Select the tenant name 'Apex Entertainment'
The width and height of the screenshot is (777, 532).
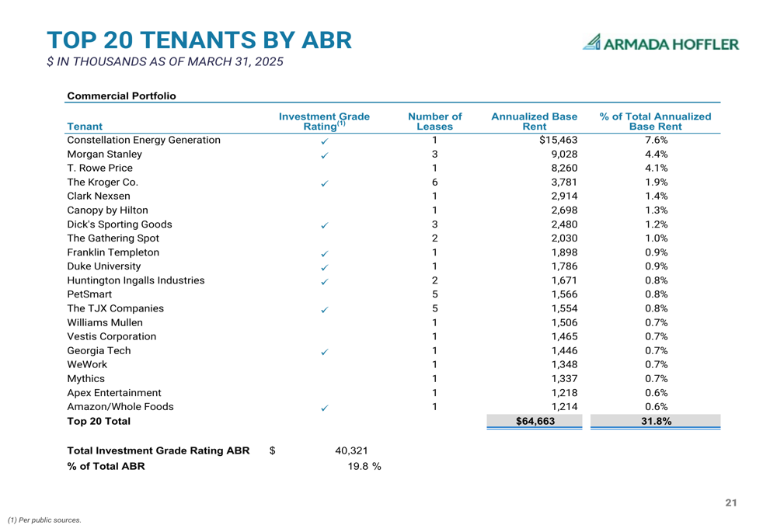[x=114, y=393]
